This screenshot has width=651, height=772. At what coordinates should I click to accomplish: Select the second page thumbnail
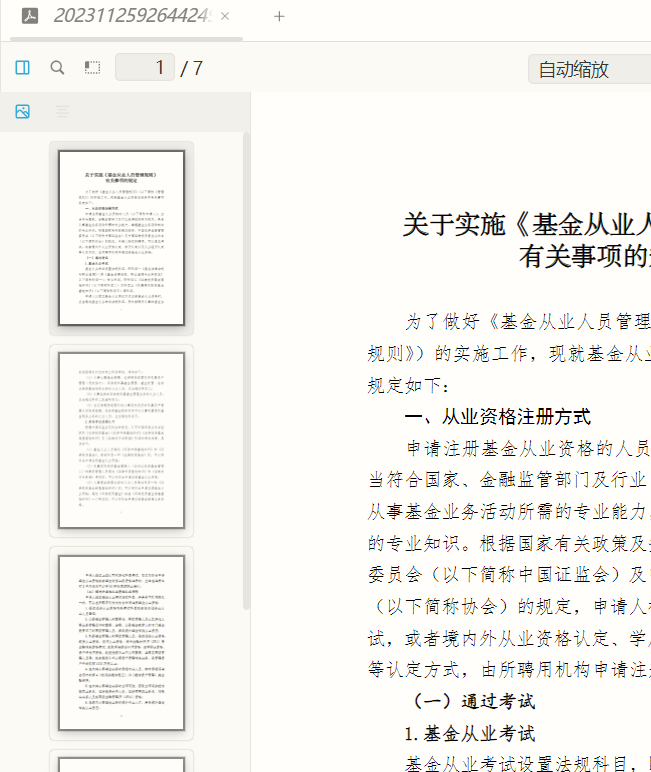point(122,441)
